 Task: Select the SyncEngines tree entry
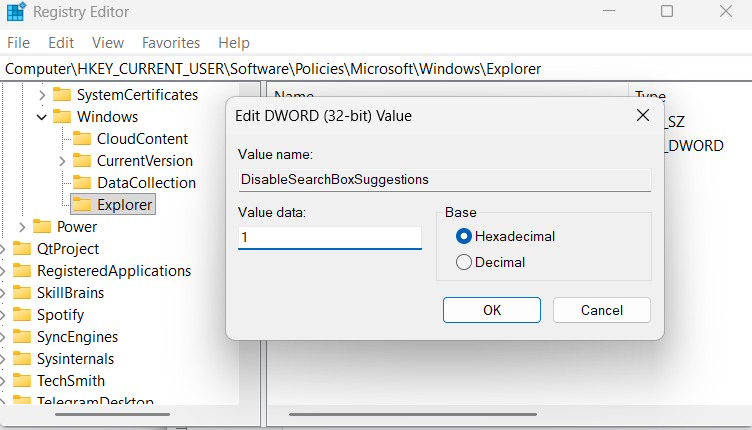pyautogui.click(x=77, y=337)
